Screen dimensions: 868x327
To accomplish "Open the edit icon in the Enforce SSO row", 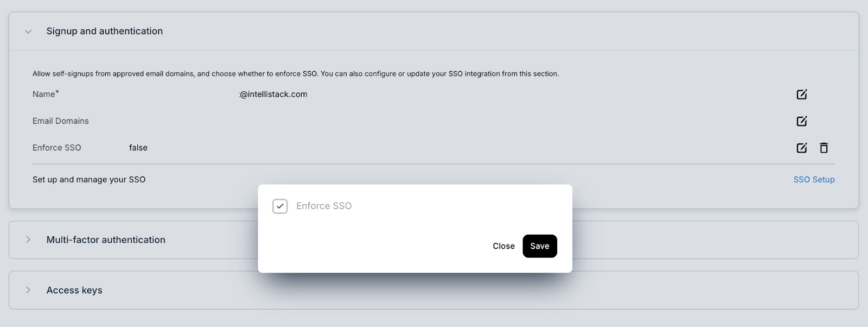I will [x=801, y=148].
